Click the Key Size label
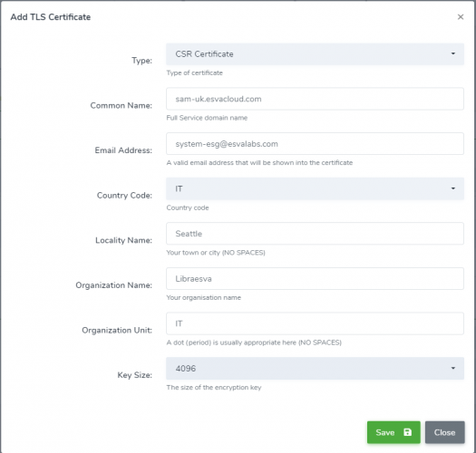Screen dimensions: 476x453 point(134,375)
